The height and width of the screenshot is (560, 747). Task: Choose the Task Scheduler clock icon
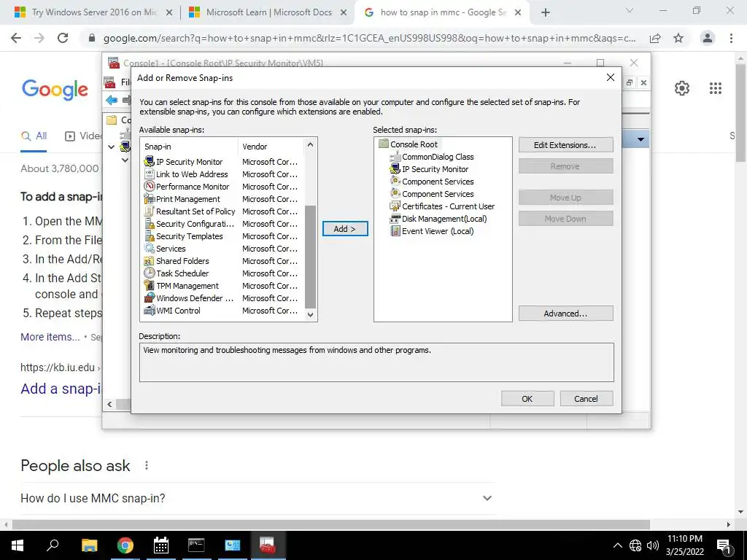149,273
